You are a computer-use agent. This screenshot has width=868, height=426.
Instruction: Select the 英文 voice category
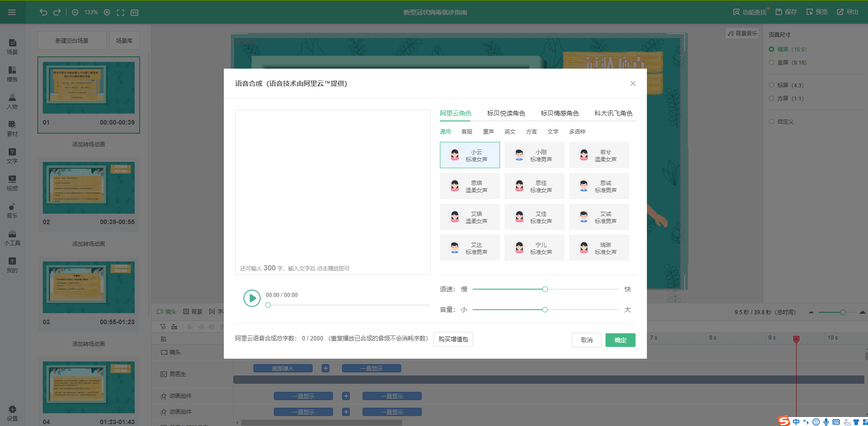click(x=510, y=131)
